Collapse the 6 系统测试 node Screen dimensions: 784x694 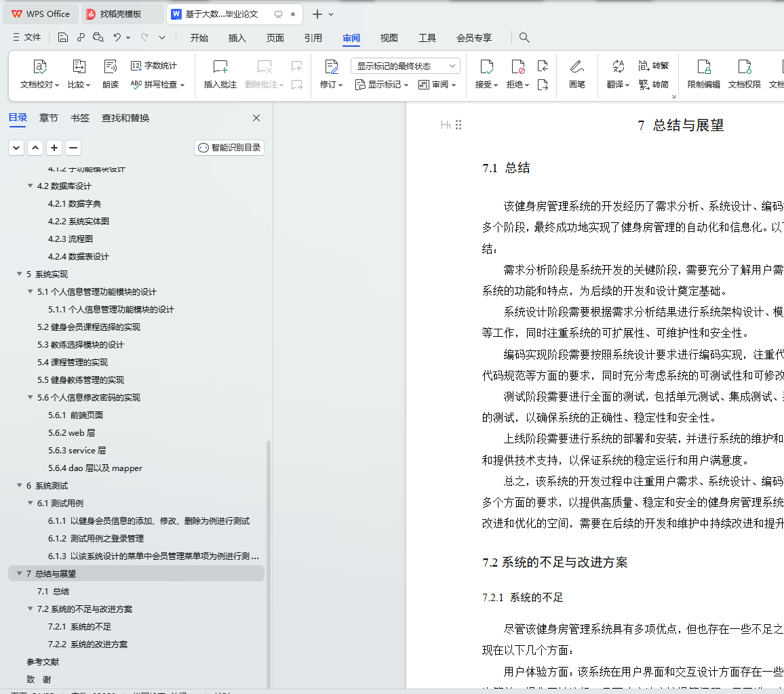(x=20, y=485)
